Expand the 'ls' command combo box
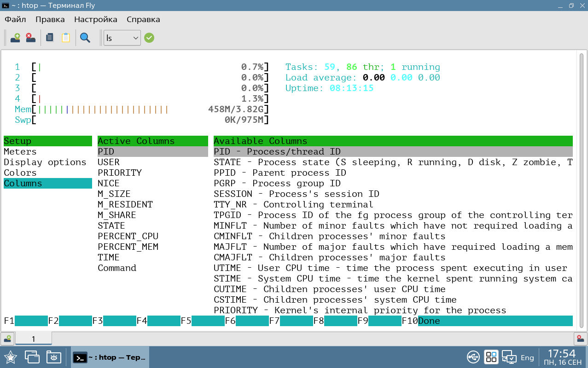The height and width of the screenshot is (368, 588). [x=122, y=38]
